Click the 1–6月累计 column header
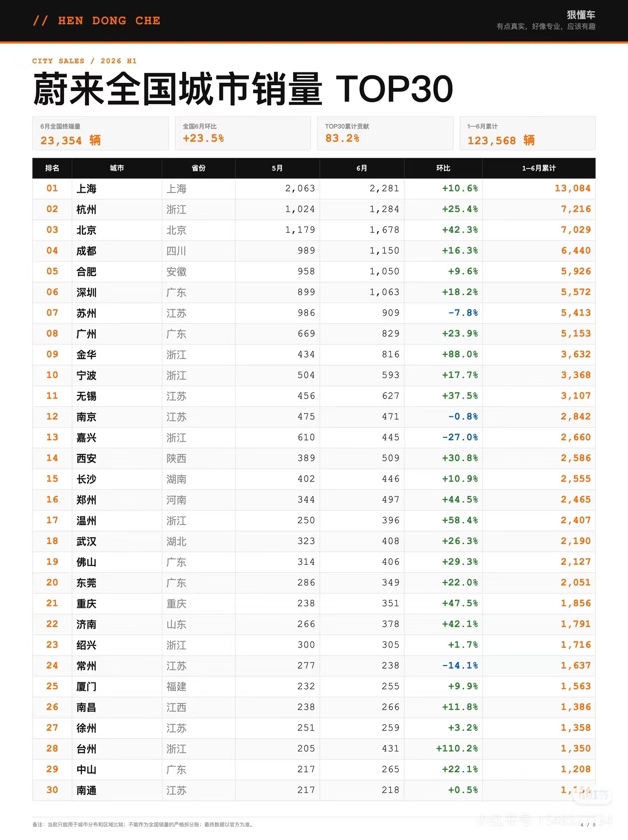This screenshot has height=840, width=628. [539, 168]
